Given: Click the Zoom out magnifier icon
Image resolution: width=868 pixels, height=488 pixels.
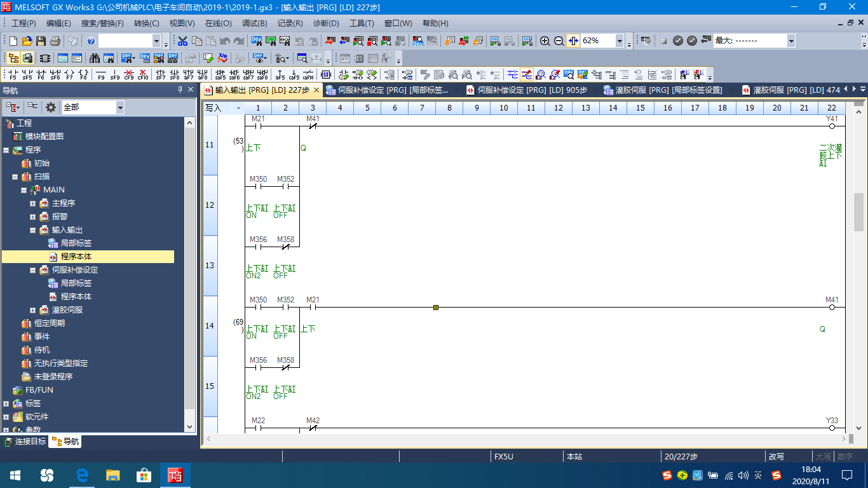Looking at the screenshot, I should coord(559,41).
